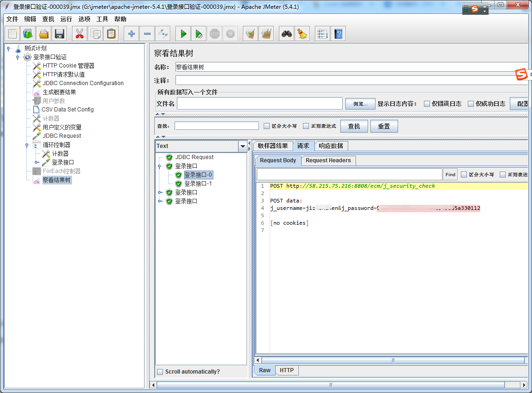Expand the second 登录接口 result
Screen dimensions: 532x393
click(160, 193)
